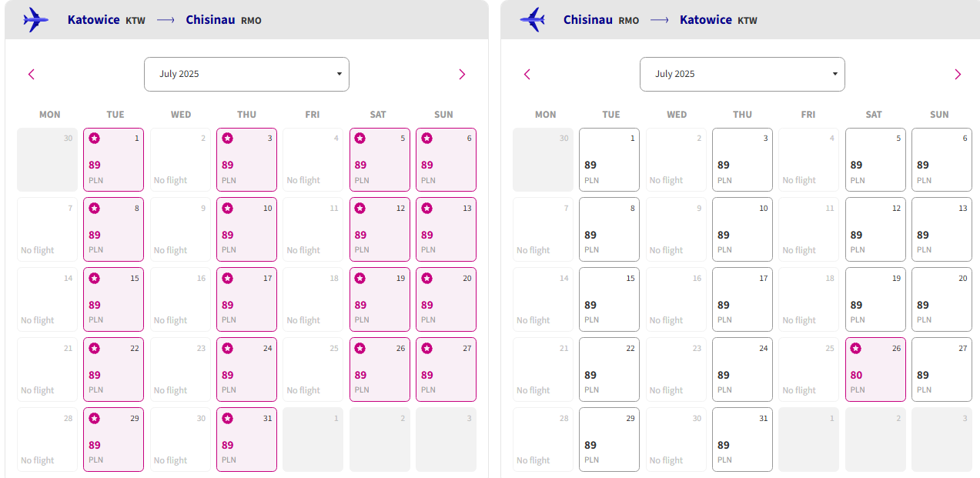Choose July 31 in Chisinau–Katowice calendar
Screen dimensions: 980x478
[x=742, y=440]
